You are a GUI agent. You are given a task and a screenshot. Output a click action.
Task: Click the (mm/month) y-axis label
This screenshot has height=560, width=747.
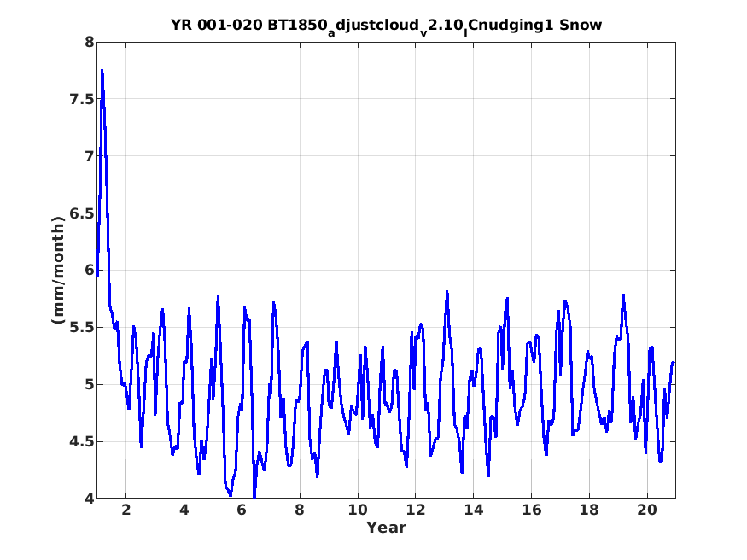58,270
